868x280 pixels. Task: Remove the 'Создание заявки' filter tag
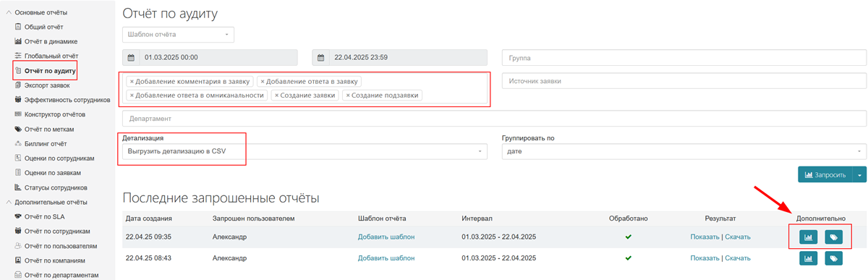[x=277, y=96]
